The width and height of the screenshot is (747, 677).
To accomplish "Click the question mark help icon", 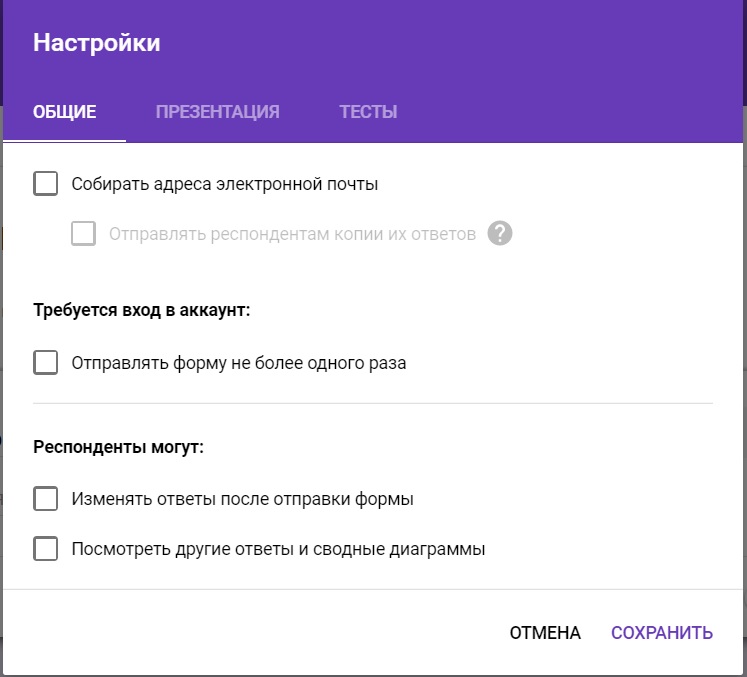I will pyautogui.click(x=500, y=234).
